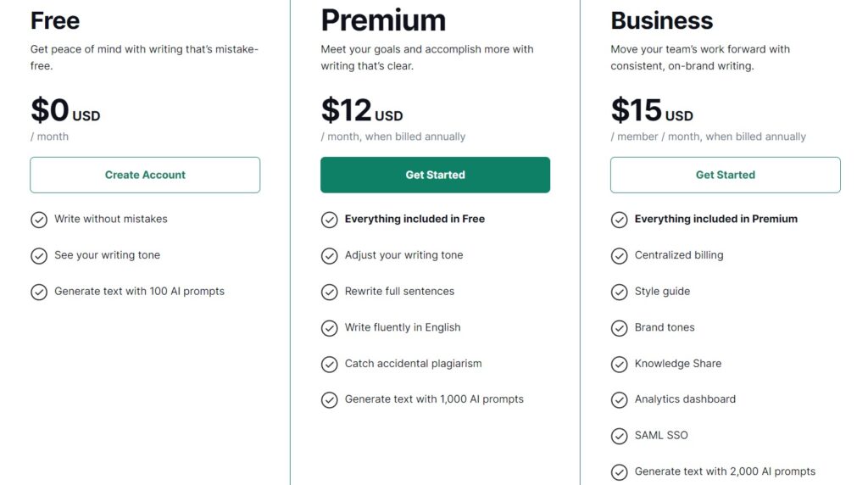
Task: Click checkmark beside Analytics dashboard
Action: click(x=620, y=399)
